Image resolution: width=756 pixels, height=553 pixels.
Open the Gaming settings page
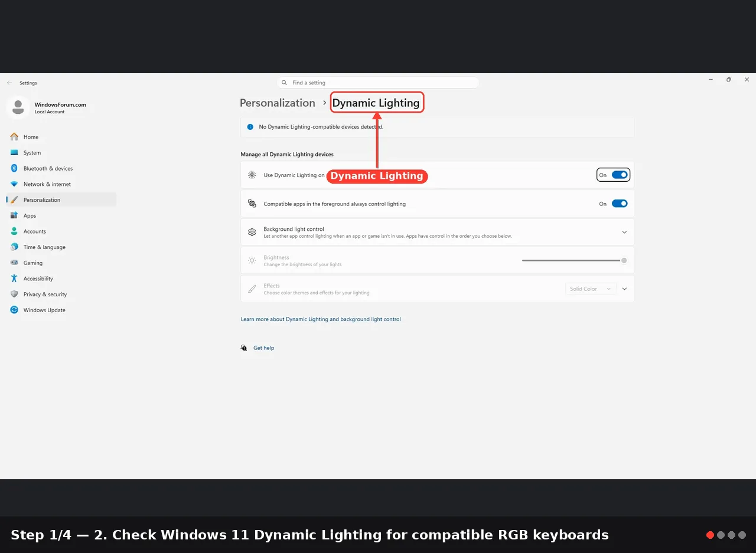[61, 263]
